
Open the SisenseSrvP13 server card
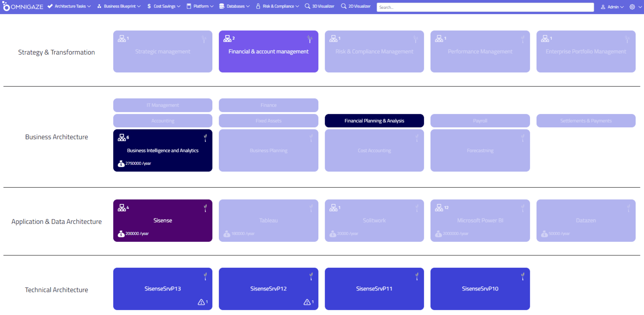point(163,289)
